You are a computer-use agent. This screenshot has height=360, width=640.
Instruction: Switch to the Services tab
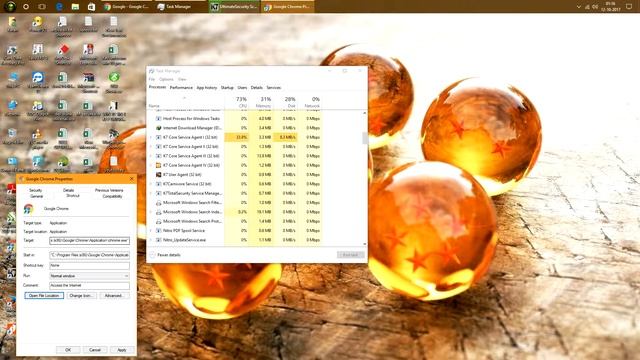pyautogui.click(x=273, y=88)
